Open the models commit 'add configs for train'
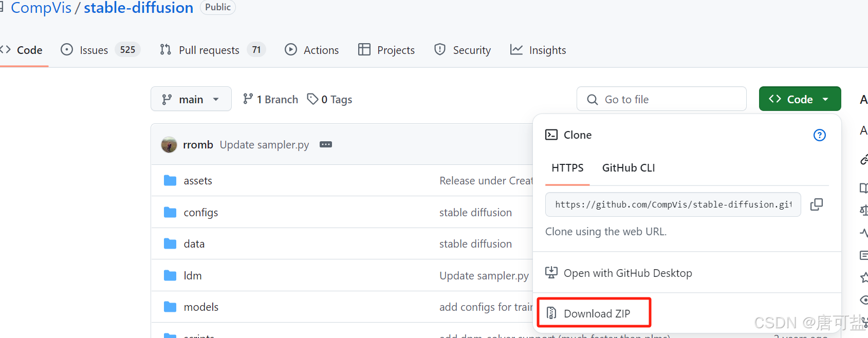 pyautogui.click(x=486, y=307)
